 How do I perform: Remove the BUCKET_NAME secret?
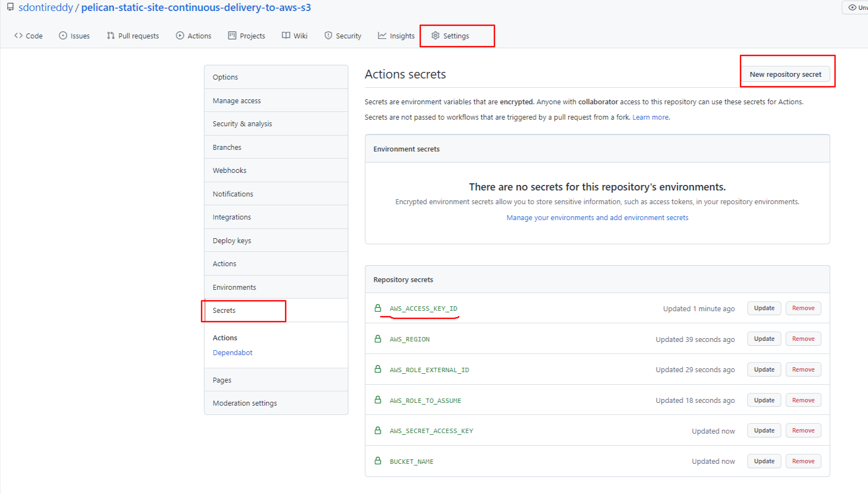click(803, 462)
